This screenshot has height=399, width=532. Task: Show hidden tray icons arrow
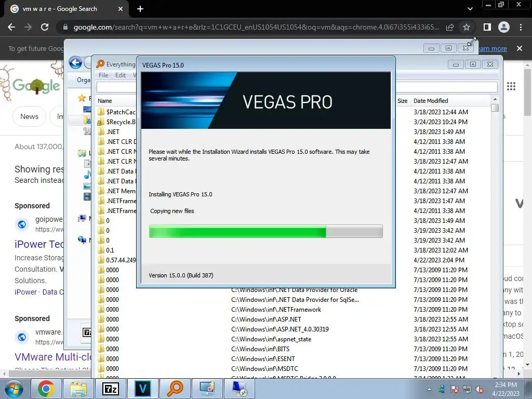[x=430, y=389]
